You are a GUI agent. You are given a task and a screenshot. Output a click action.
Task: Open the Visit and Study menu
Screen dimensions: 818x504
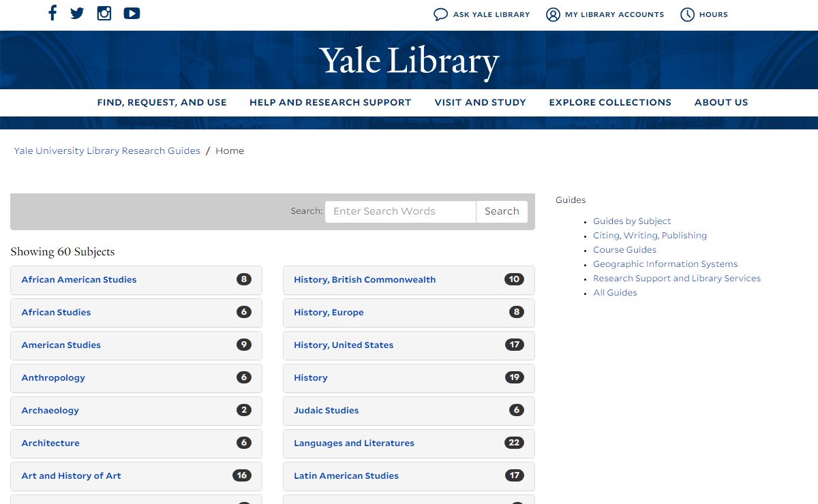480,102
